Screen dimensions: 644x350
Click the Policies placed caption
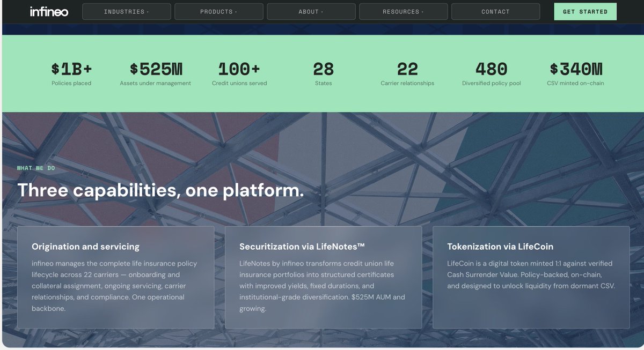point(71,84)
